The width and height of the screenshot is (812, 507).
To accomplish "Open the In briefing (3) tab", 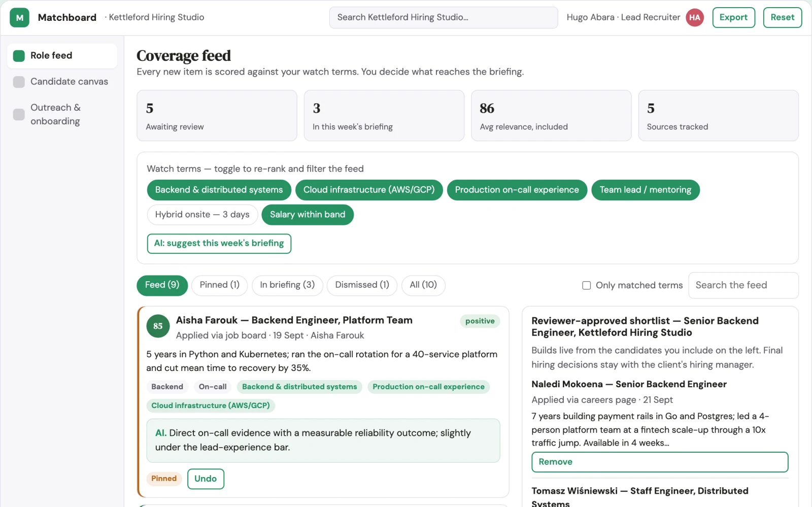I will 287,285.
